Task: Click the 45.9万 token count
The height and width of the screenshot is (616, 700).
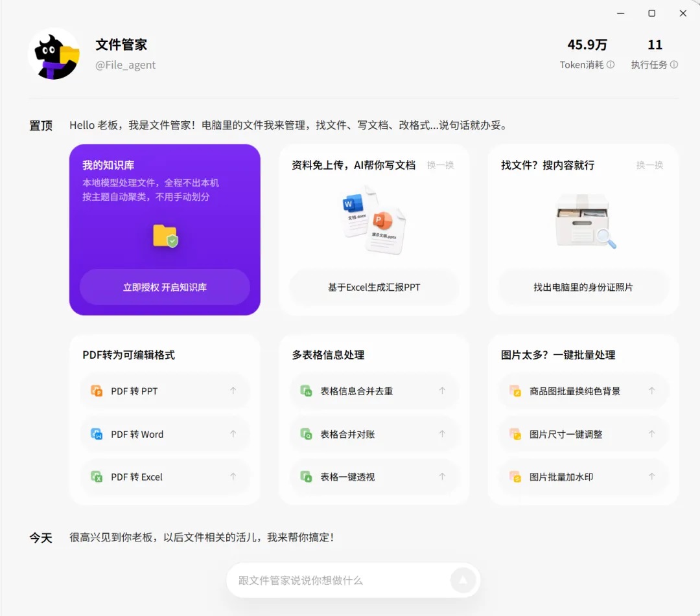Action: point(587,45)
